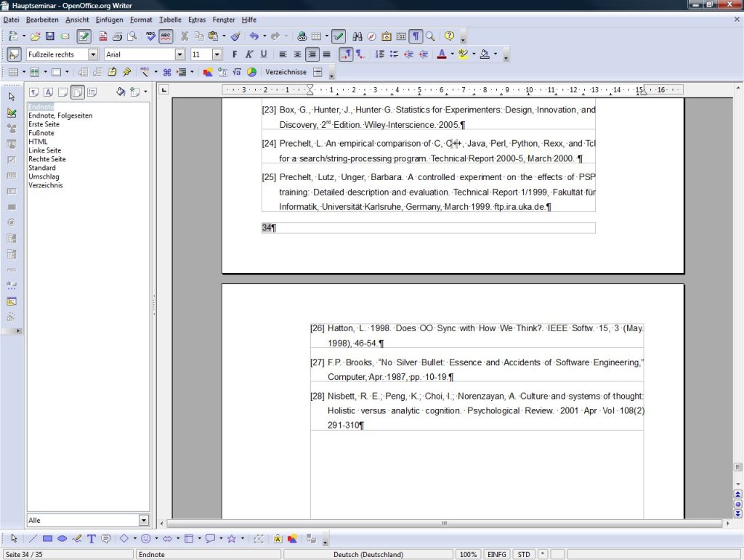Click the Cut scissors icon
The image size is (744, 560).
(185, 36)
